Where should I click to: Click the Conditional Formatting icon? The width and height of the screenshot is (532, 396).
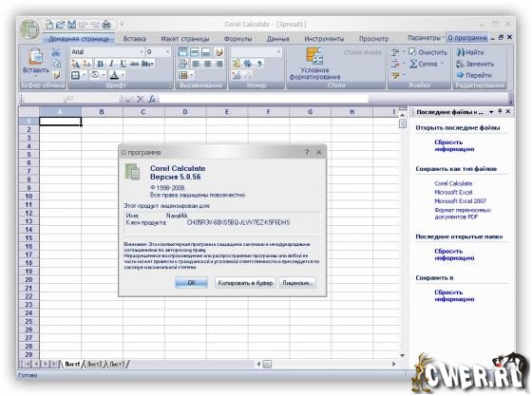314,56
